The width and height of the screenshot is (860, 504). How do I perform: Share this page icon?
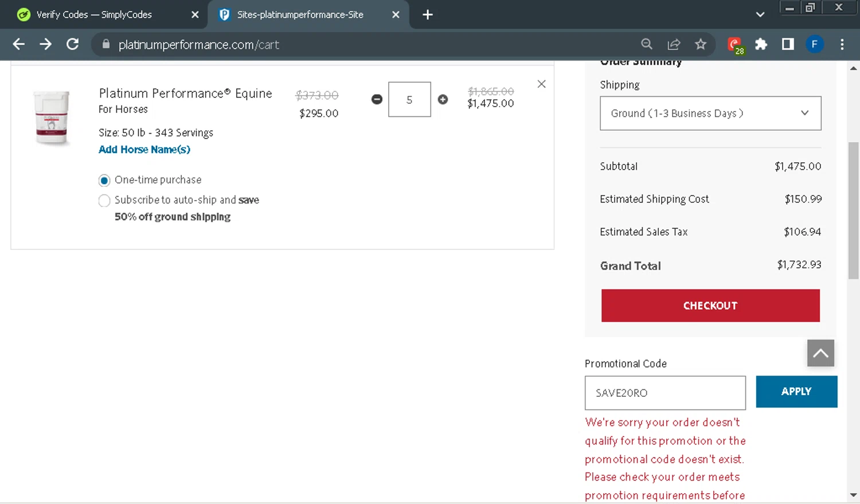[x=674, y=44]
